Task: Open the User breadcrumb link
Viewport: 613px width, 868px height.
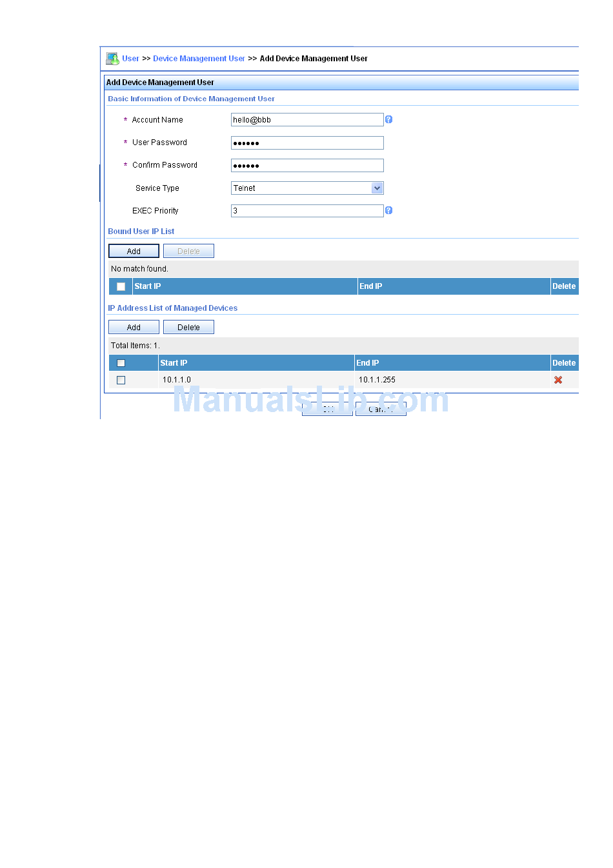Action: click(131, 59)
